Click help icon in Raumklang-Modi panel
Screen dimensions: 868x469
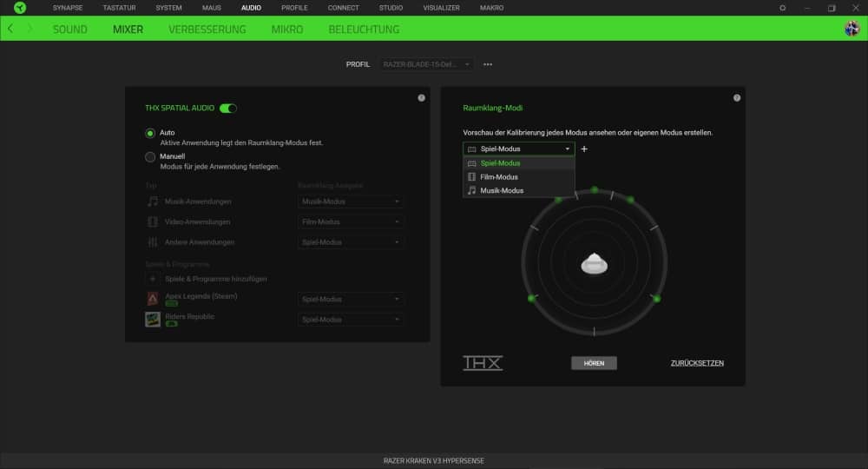coord(736,98)
